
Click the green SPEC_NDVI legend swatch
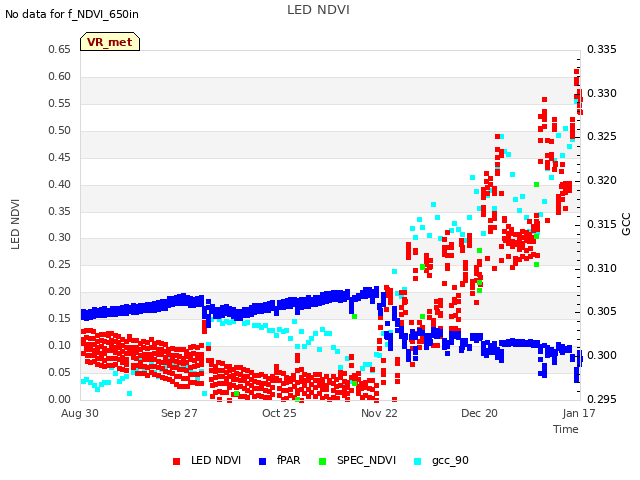pyautogui.click(x=322, y=461)
